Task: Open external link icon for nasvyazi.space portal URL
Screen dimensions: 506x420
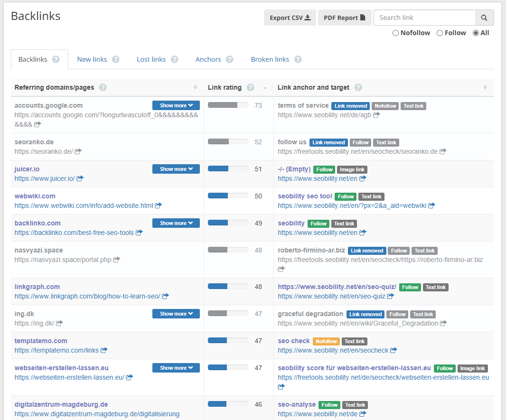Action: tap(116, 260)
